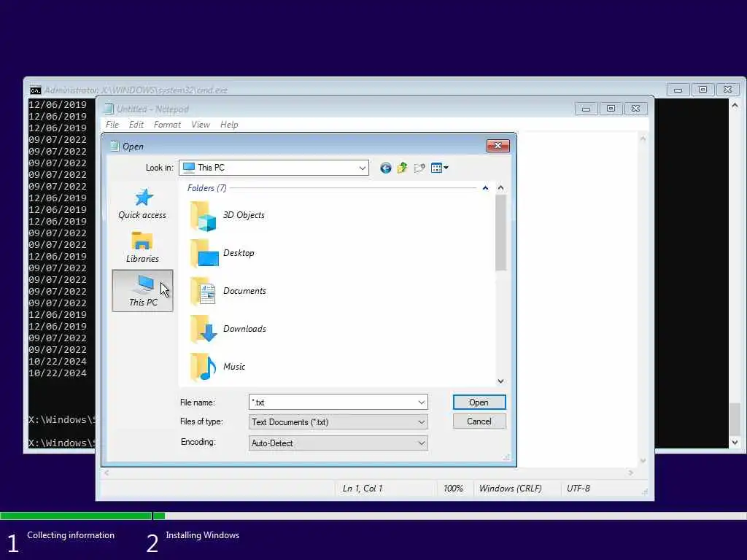Expand the File name dropdown arrow
Viewport: 747px width, 560px height.
tap(421, 402)
